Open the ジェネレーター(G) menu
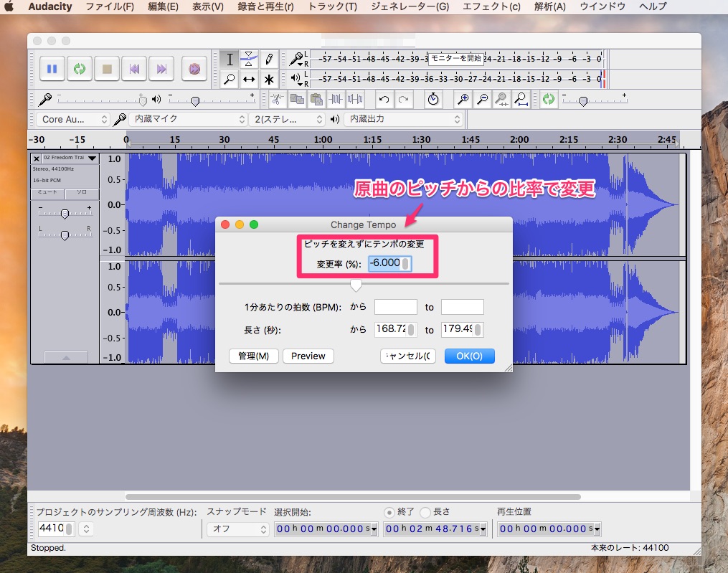This screenshot has width=728, height=573. 410,6
